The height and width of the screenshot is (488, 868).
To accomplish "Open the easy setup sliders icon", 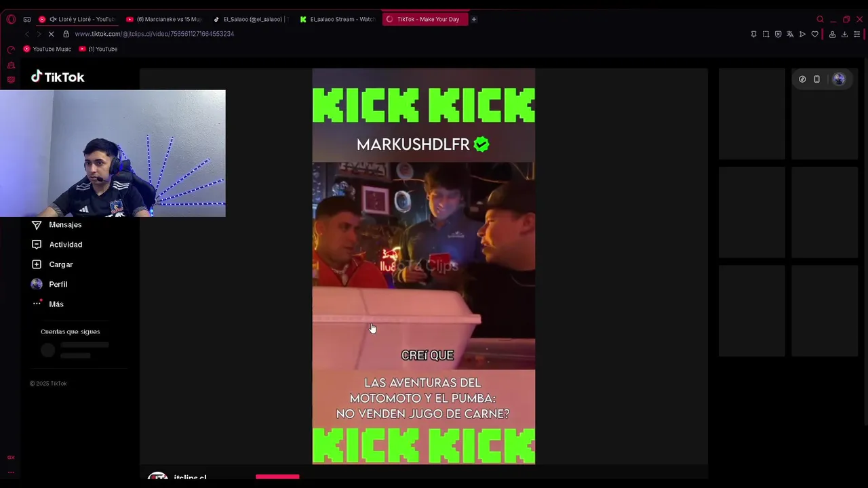I will point(856,34).
